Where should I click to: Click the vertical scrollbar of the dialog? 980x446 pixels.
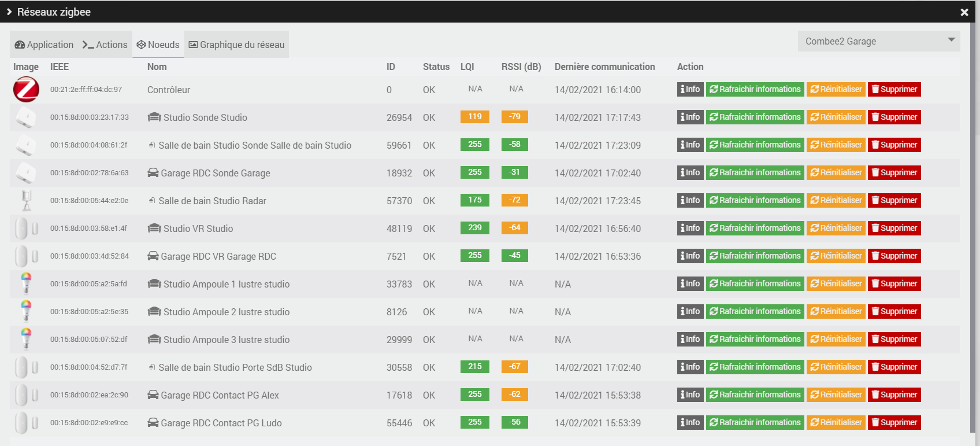tap(972, 228)
